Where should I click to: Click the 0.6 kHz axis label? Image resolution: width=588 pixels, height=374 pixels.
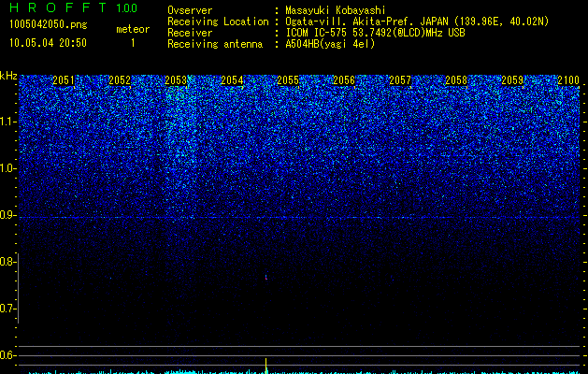click(x=7, y=355)
